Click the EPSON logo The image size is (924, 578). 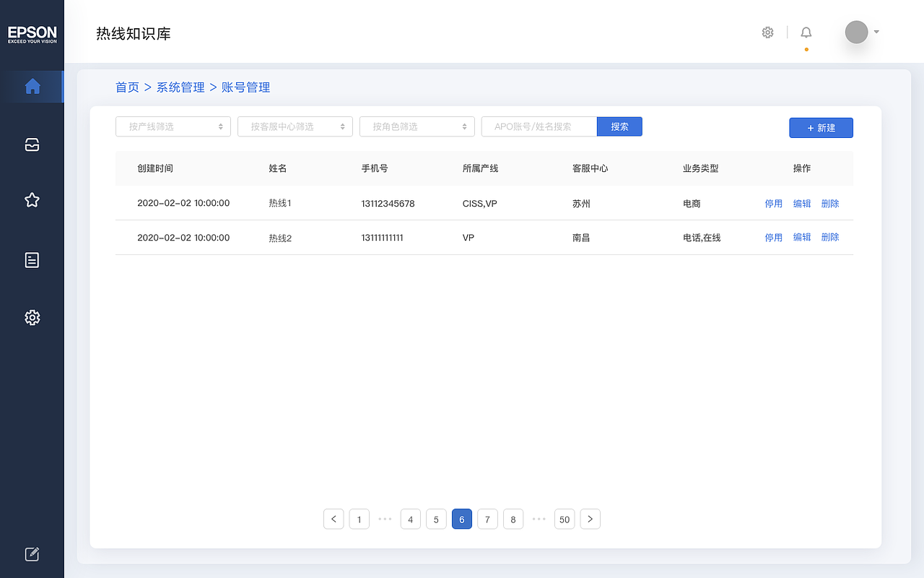click(x=32, y=33)
